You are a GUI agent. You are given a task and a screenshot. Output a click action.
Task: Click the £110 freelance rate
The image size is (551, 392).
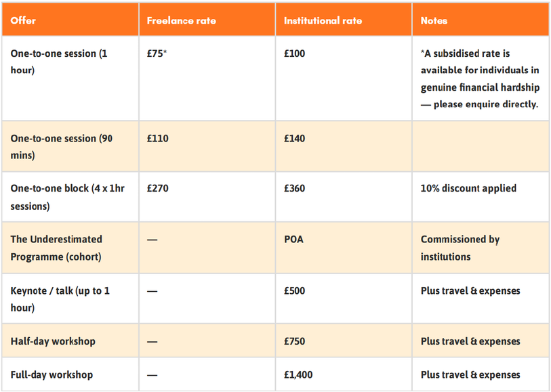click(x=158, y=138)
